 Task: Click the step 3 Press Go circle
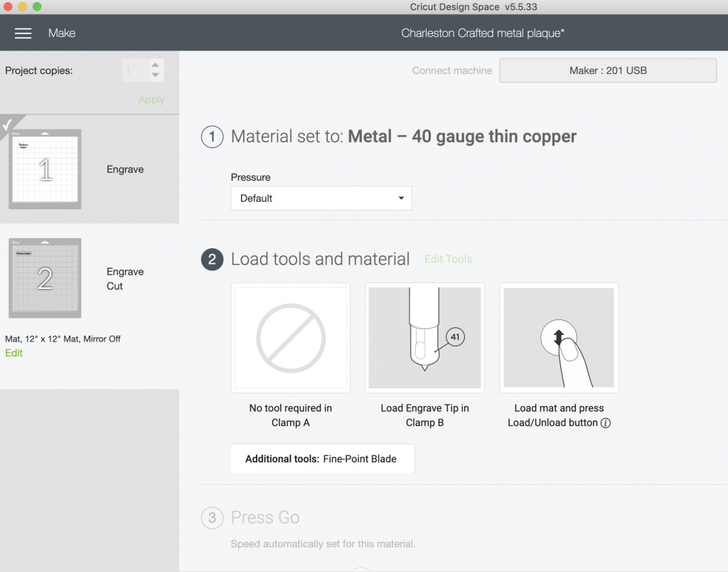[212, 518]
